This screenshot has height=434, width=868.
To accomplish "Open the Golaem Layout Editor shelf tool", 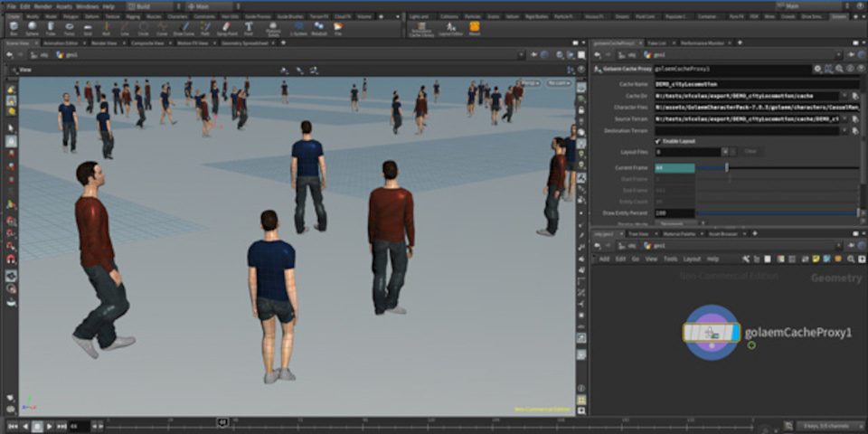I will tap(451, 28).
